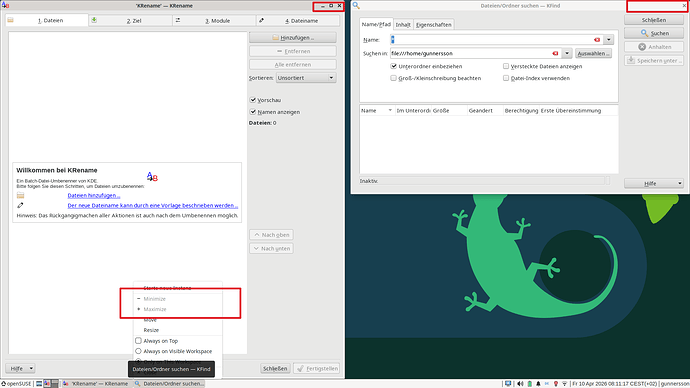Sort results by Name column header

point(377,110)
